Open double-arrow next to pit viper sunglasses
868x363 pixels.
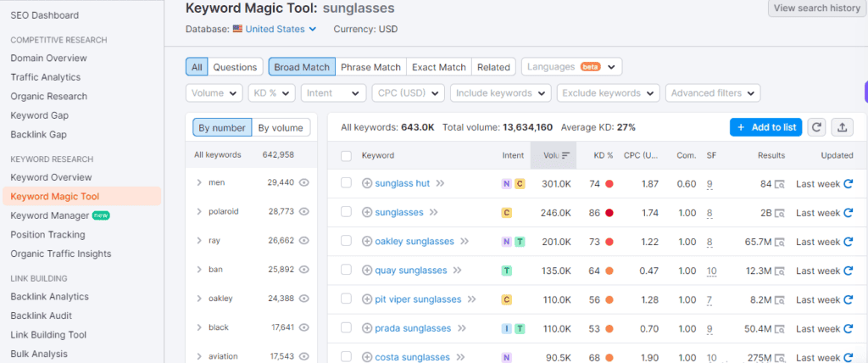(471, 299)
